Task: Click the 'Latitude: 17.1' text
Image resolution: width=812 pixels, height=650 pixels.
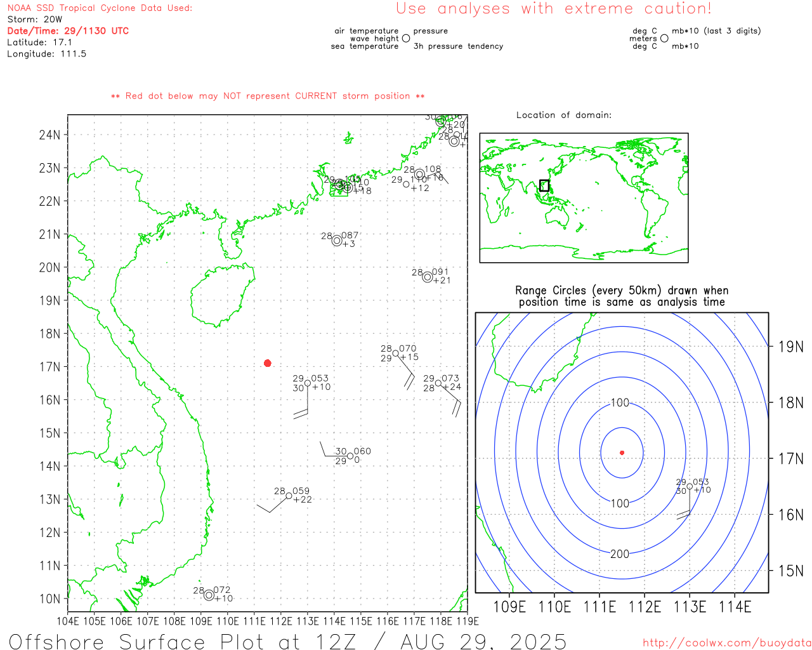Action: point(39,43)
